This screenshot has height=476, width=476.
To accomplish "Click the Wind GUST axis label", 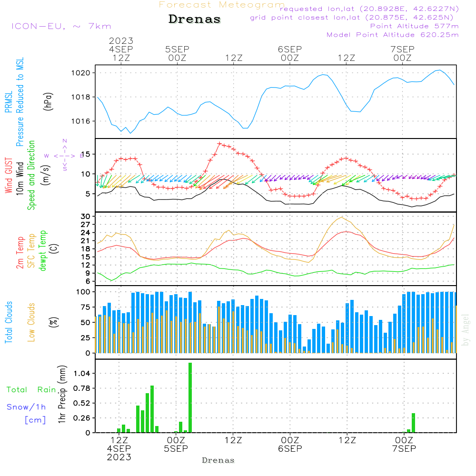I will tap(9, 175).
